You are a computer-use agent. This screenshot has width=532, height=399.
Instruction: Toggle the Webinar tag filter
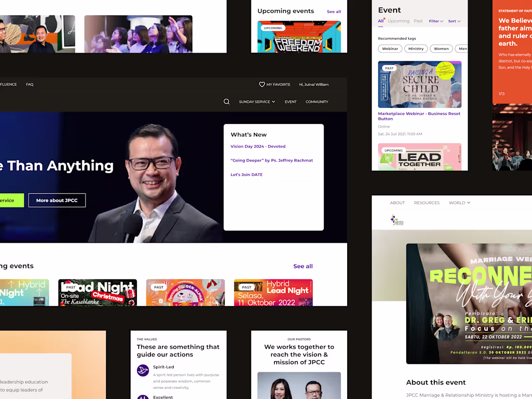click(390, 48)
